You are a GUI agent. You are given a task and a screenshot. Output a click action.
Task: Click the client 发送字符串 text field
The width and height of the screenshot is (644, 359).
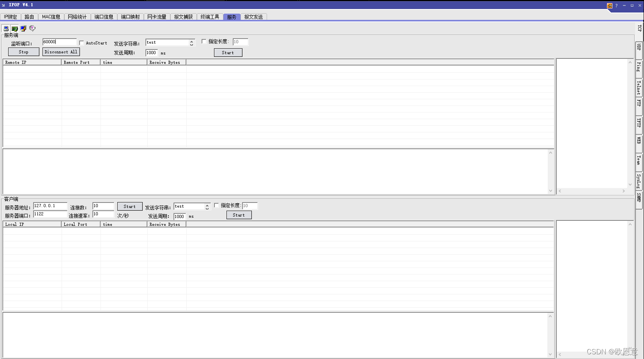[189, 206]
